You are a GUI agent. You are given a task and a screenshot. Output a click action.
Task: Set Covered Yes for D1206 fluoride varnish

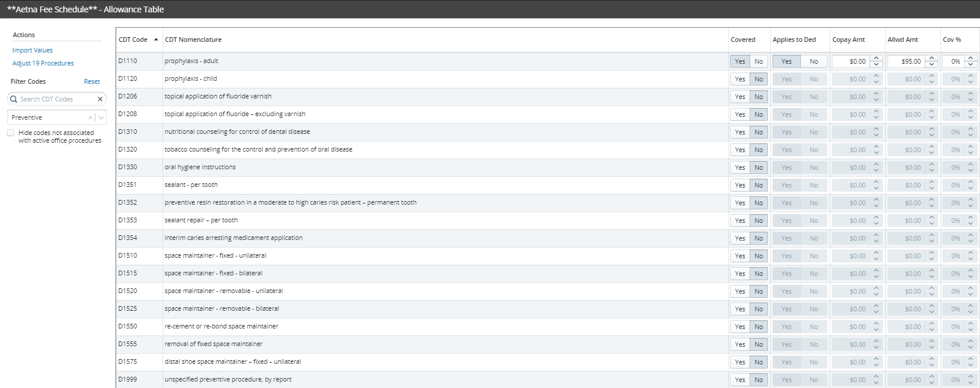tap(740, 97)
